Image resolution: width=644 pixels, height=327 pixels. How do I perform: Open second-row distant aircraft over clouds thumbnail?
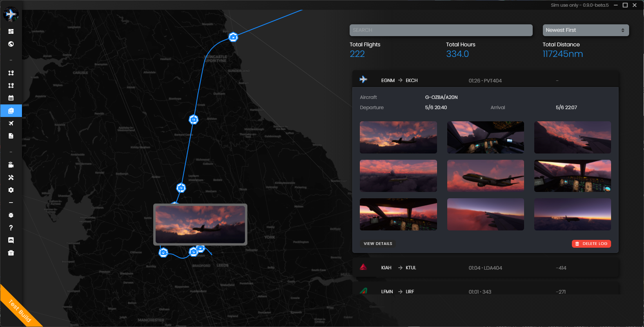398,175
